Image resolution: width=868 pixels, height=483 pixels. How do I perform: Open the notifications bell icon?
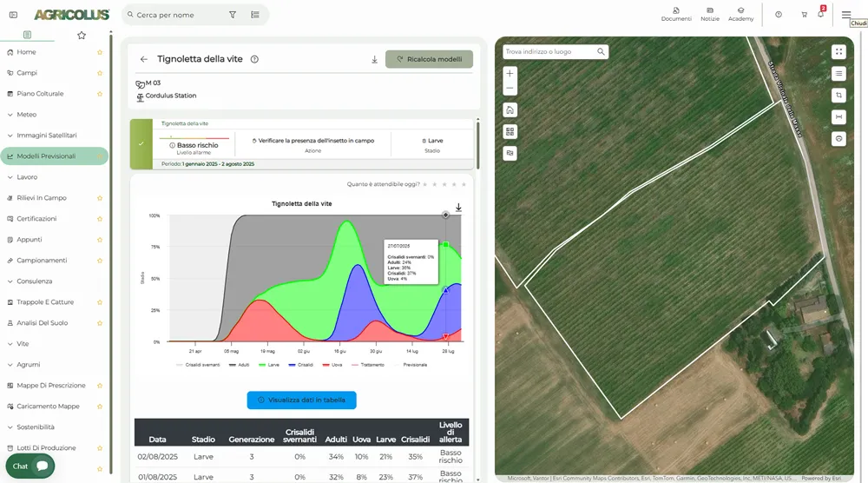coord(820,15)
